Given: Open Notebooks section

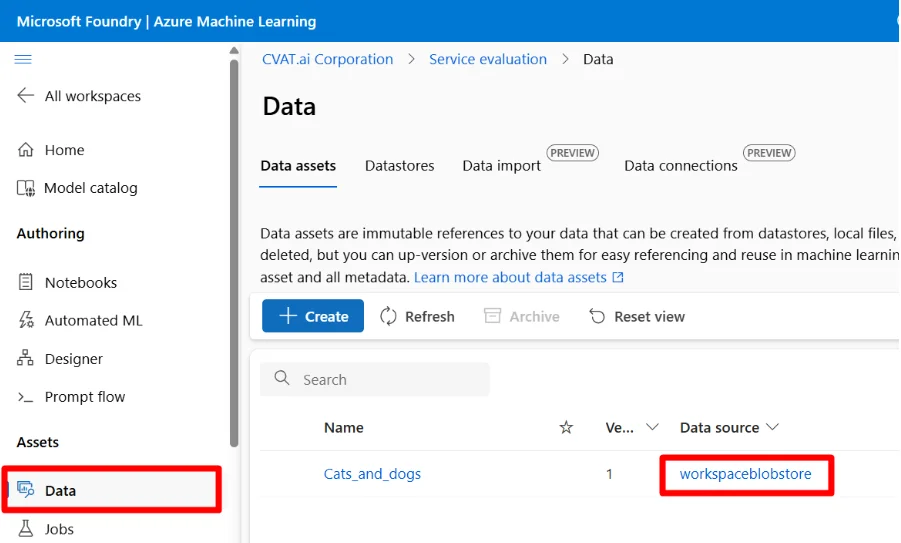Looking at the screenshot, I should point(80,283).
